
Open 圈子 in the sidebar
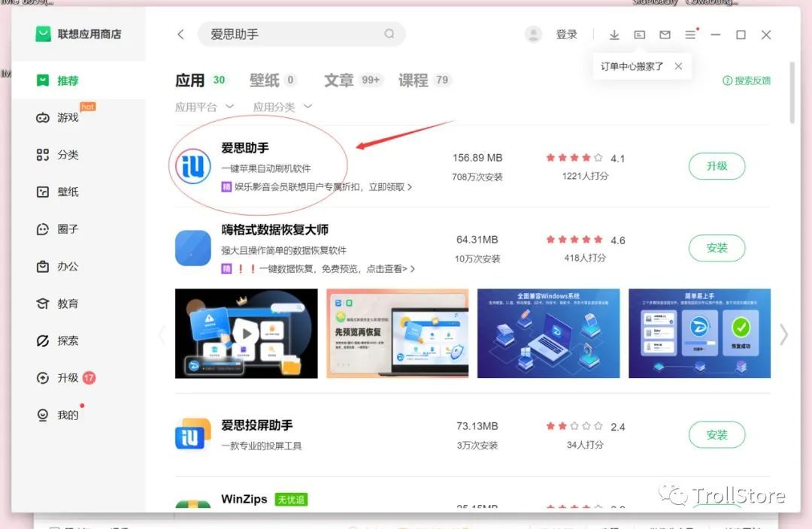click(x=79, y=229)
